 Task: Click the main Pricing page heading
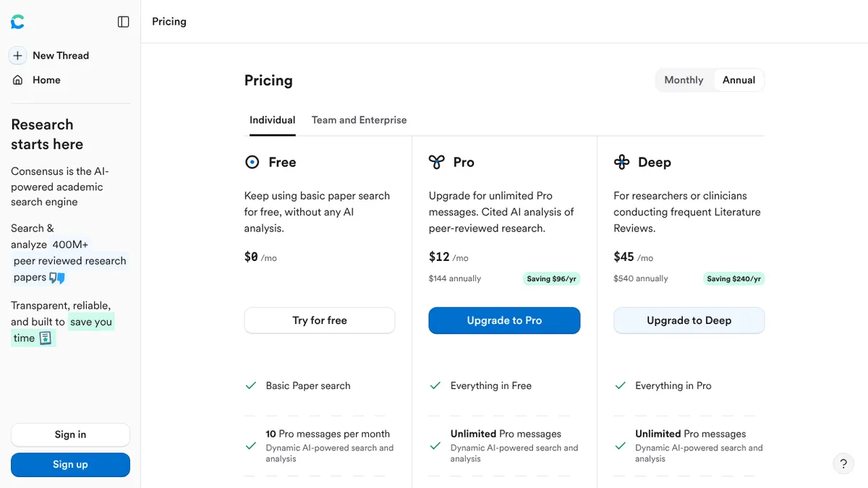268,80
